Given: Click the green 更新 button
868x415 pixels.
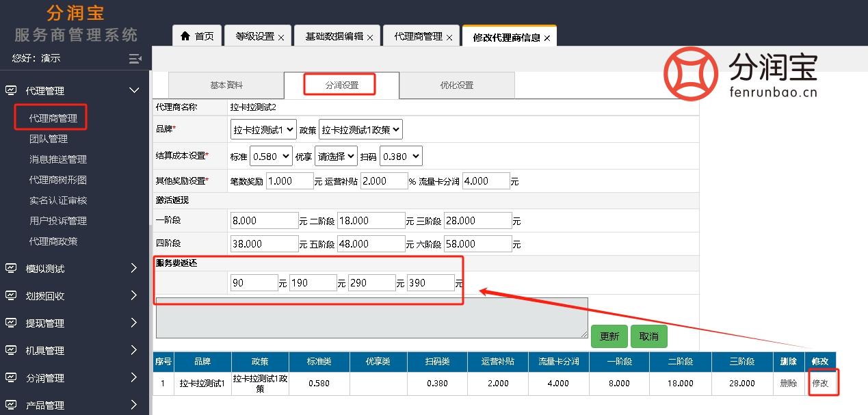Looking at the screenshot, I should point(609,336).
